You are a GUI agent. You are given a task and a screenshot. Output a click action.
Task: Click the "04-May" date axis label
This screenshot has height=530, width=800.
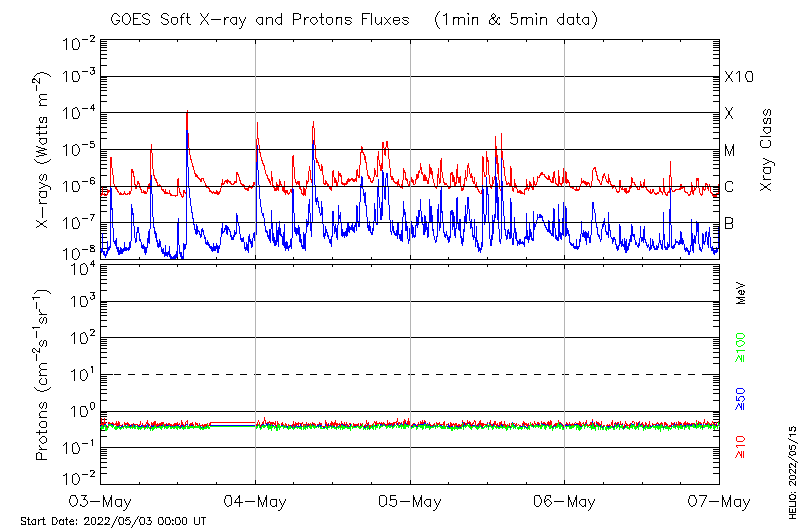(x=255, y=500)
